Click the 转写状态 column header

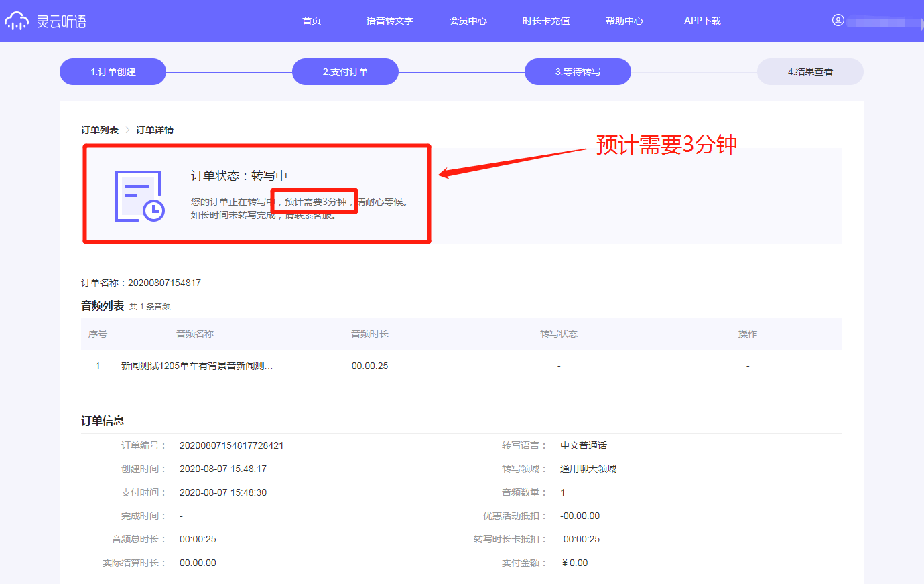pyautogui.click(x=559, y=334)
